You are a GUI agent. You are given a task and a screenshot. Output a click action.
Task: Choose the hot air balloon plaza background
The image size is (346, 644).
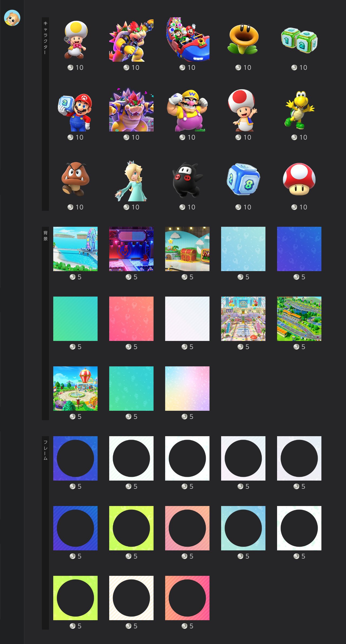click(75, 389)
